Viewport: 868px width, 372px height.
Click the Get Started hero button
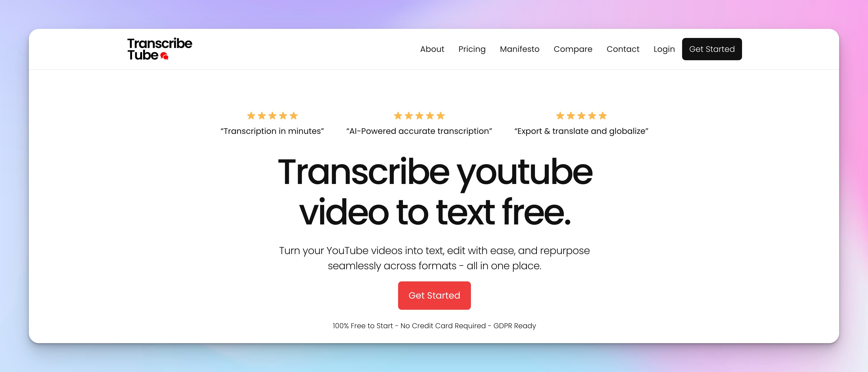pos(434,295)
